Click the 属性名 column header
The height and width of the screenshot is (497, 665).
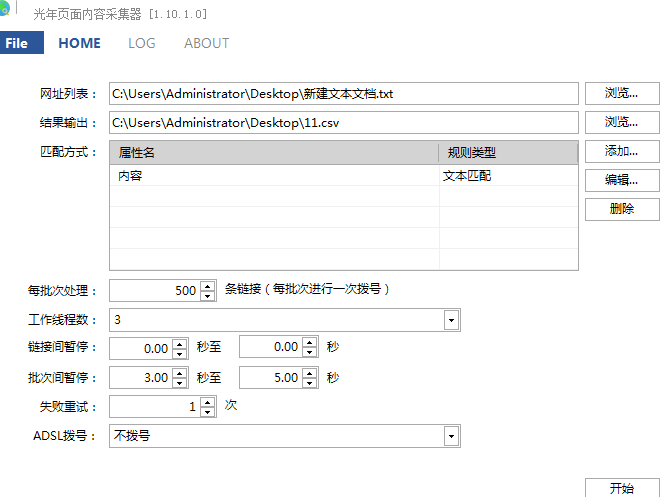coord(274,153)
